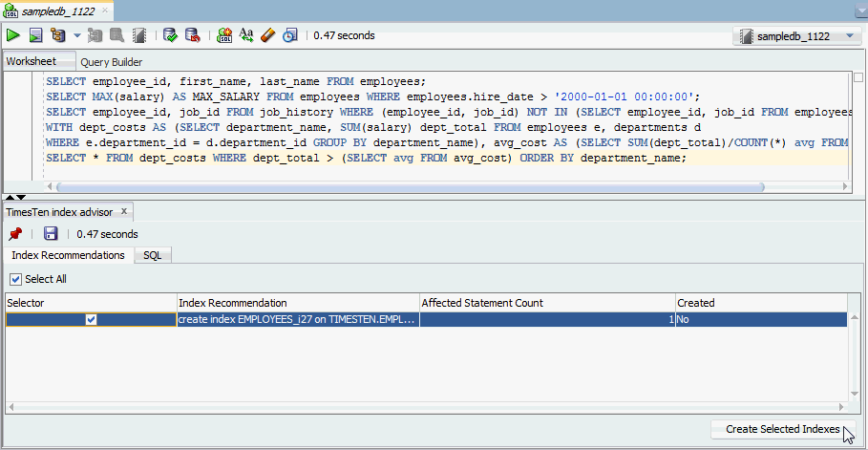Run the statement with the green play icon

[x=12, y=35]
